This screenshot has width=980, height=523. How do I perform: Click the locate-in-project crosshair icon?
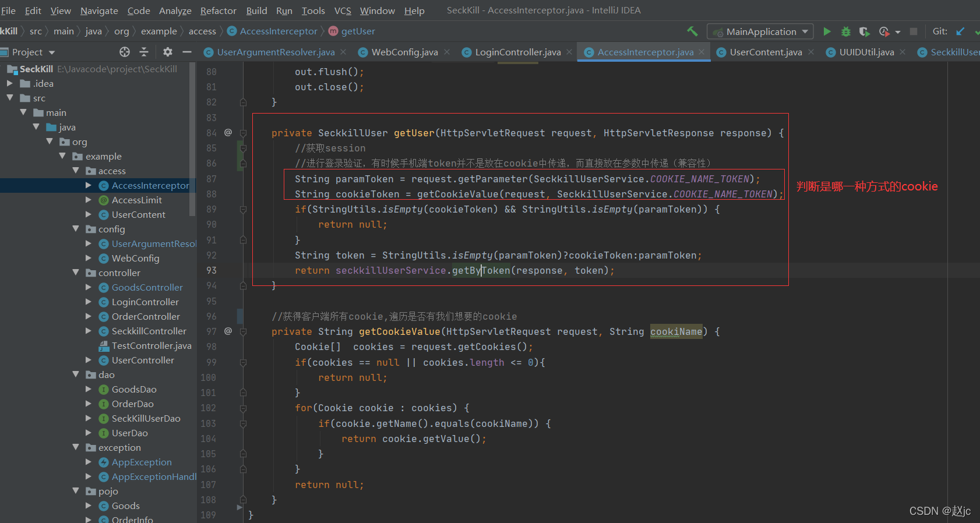(x=125, y=52)
